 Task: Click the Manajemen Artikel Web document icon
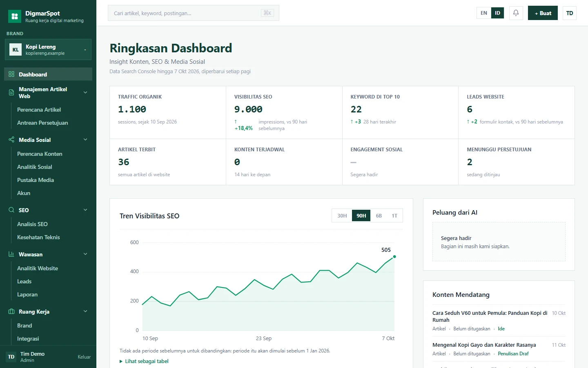click(11, 93)
